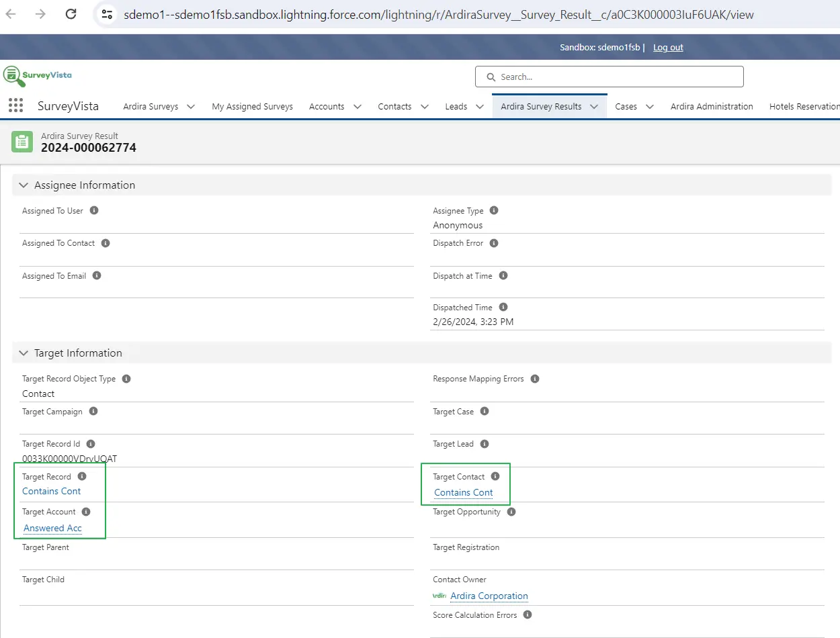Image resolution: width=840 pixels, height=638 pixels.
Task: Open the site information icon in the address bar
Action: tap(107, 13)
